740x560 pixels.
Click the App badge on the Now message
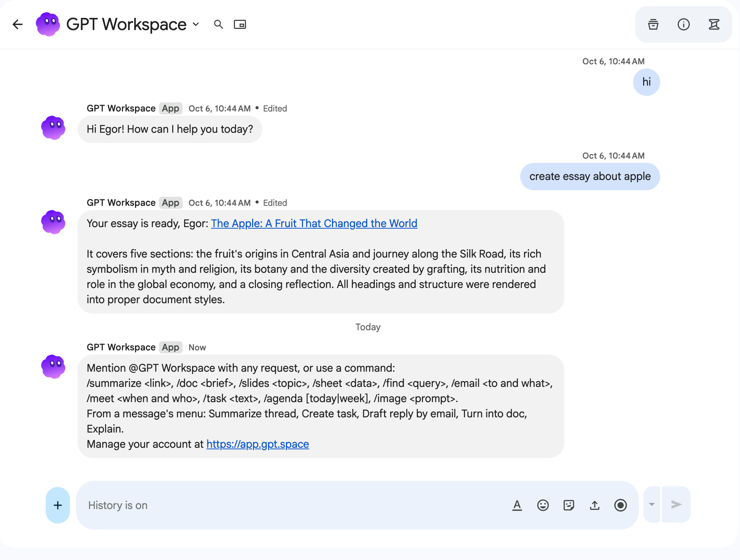click(x=170, y=347)
